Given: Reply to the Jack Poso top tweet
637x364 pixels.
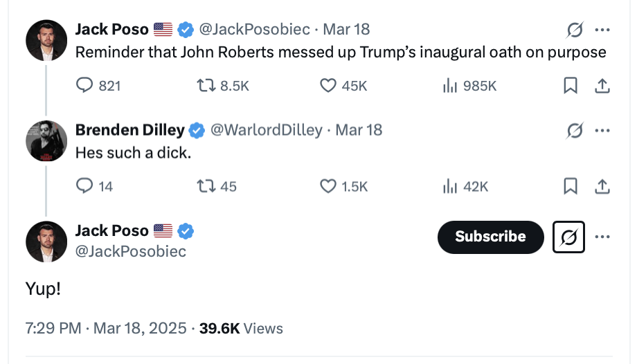Looking at the screenshot, I should pyautogui.click(x=84, y=86).
